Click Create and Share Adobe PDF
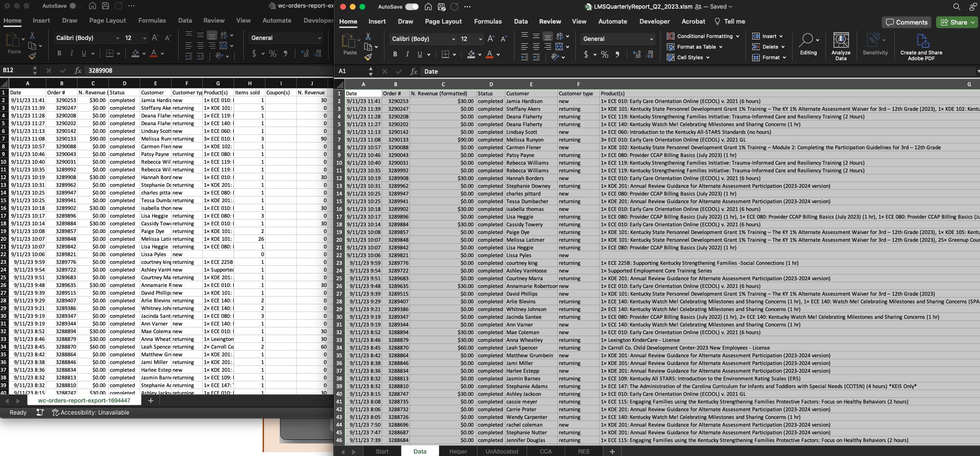The image size is (980, 456). tap(921, 46)
